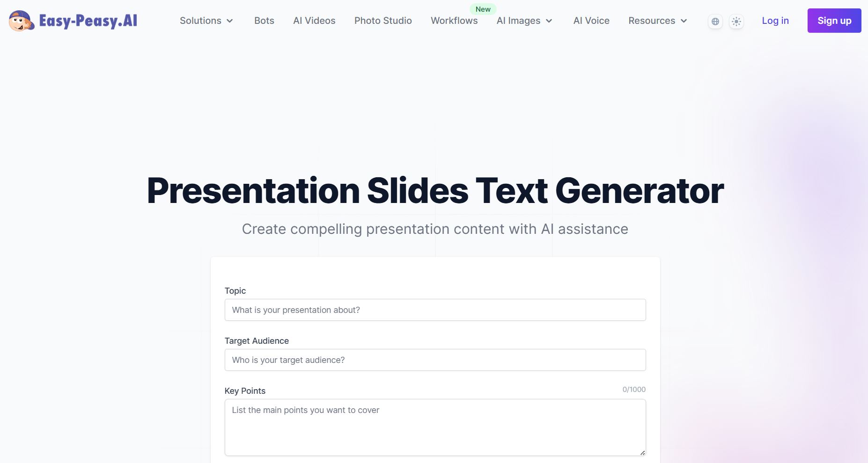Image resolution: width=868 pixels, height=463 pixels.
Task: Focus the Topic input field
Action: pos(435,310)
